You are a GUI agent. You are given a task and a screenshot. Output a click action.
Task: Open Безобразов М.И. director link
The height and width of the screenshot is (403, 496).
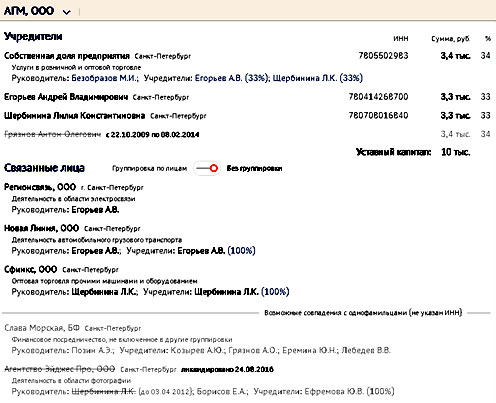[x=104, y=78]
